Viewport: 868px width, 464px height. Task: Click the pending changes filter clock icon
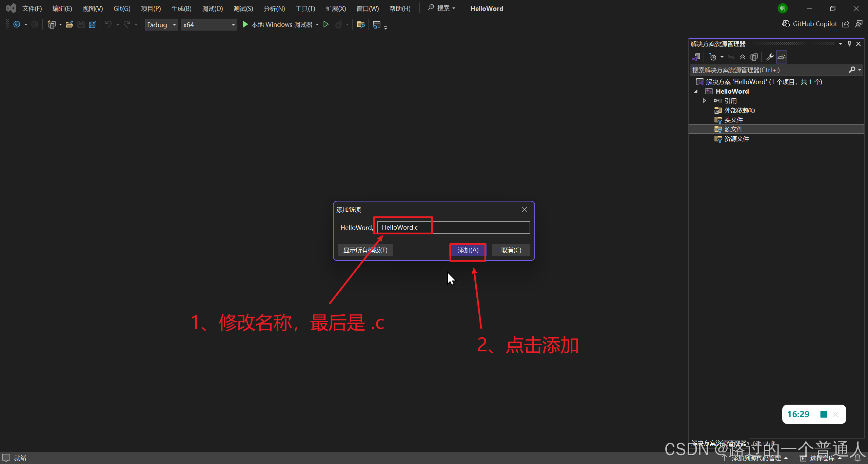[713, 57]
